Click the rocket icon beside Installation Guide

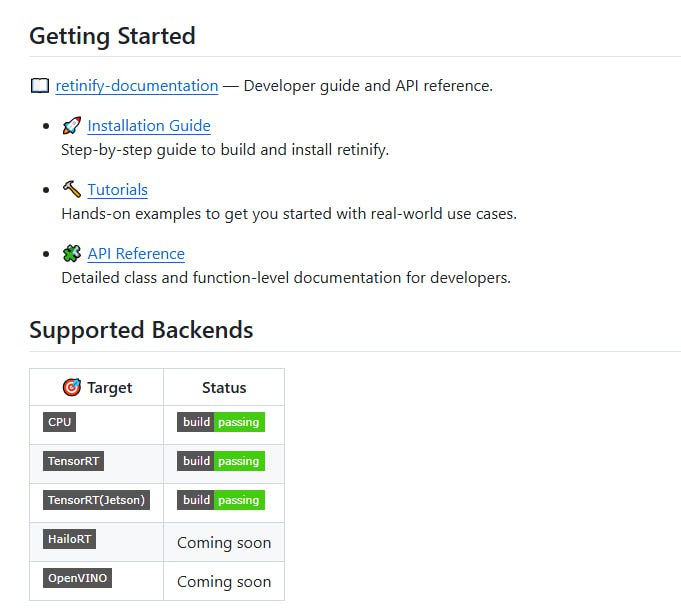click(71, 126)
